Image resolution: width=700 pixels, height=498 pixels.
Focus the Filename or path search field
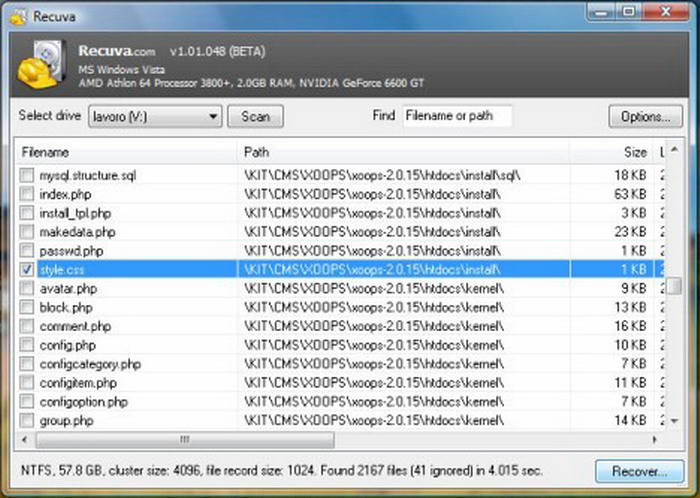click(x=457, y=116)
